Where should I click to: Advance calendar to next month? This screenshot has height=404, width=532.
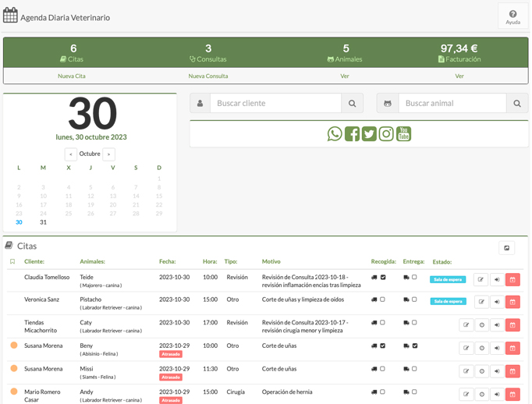click(108, 154)
